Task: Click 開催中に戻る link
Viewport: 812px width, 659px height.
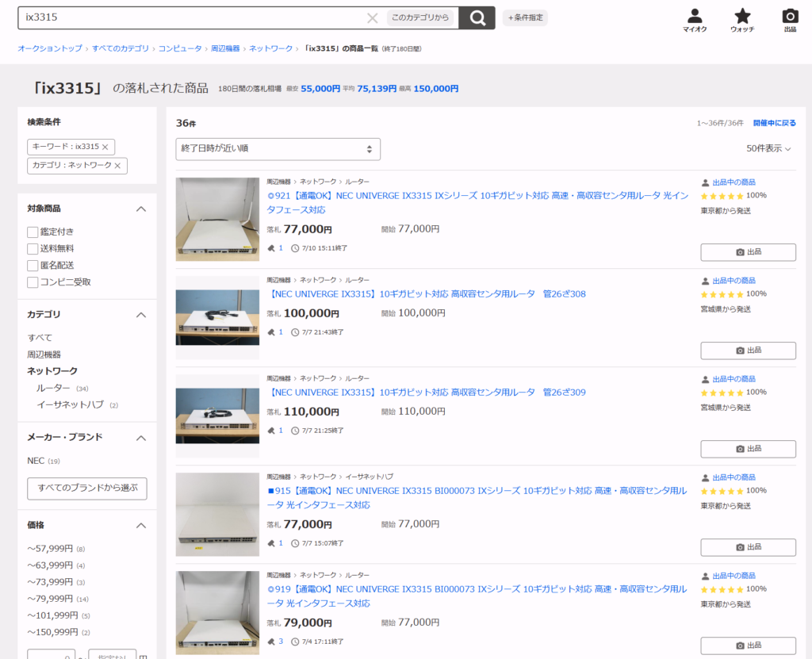Action: 774,123
